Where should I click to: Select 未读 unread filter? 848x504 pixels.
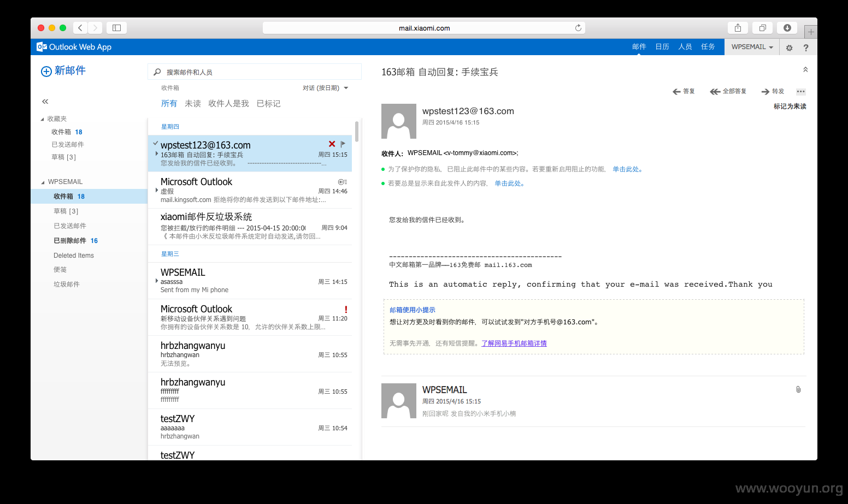pyautogui.click(x=193, y=104)
